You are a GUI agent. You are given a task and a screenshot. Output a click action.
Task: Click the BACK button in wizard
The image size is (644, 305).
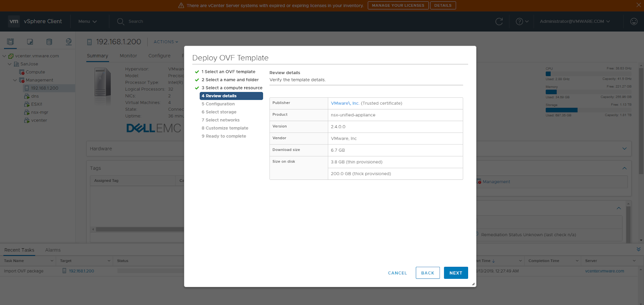click(427, 273)
